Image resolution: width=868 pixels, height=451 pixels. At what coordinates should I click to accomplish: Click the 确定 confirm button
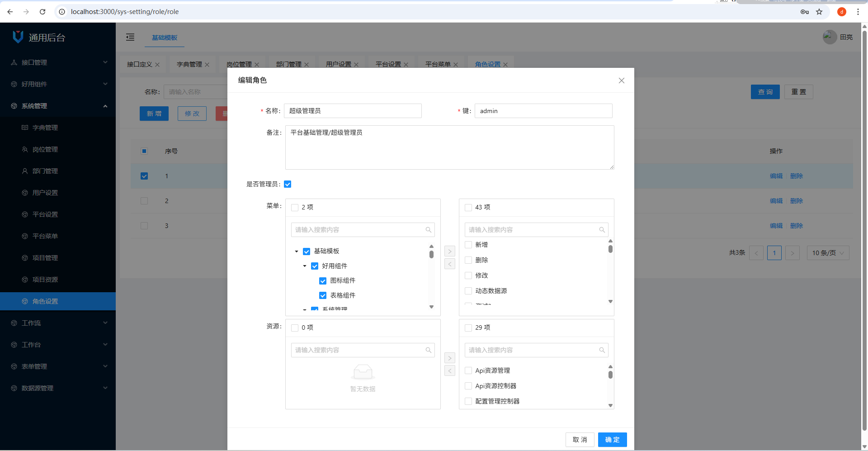612,439
